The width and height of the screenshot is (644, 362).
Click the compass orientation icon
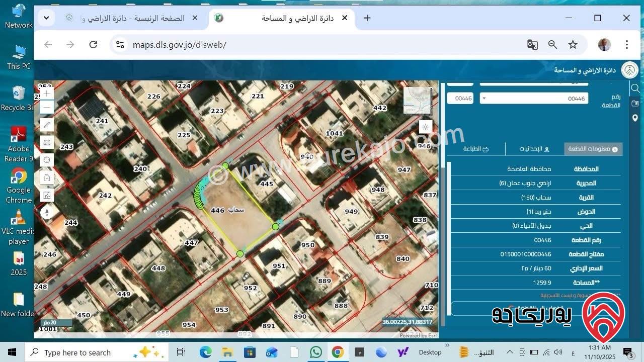point(46,212)
